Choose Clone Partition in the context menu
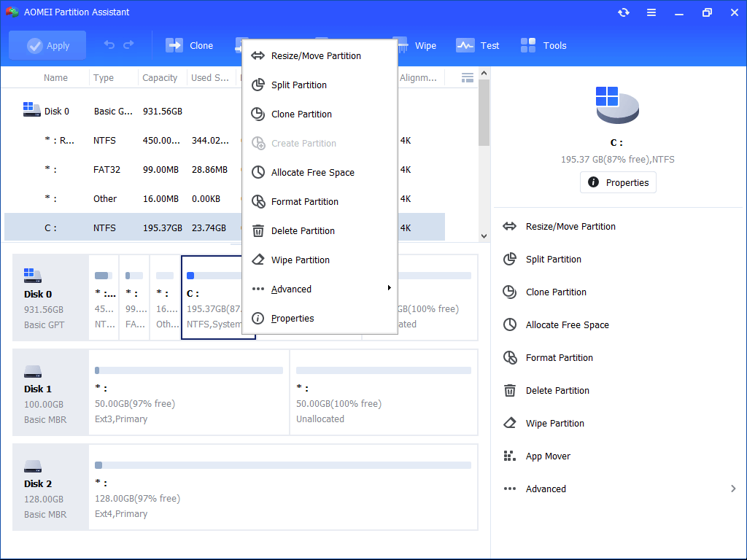This screenshot has width=747, height=560. [320, 114]
